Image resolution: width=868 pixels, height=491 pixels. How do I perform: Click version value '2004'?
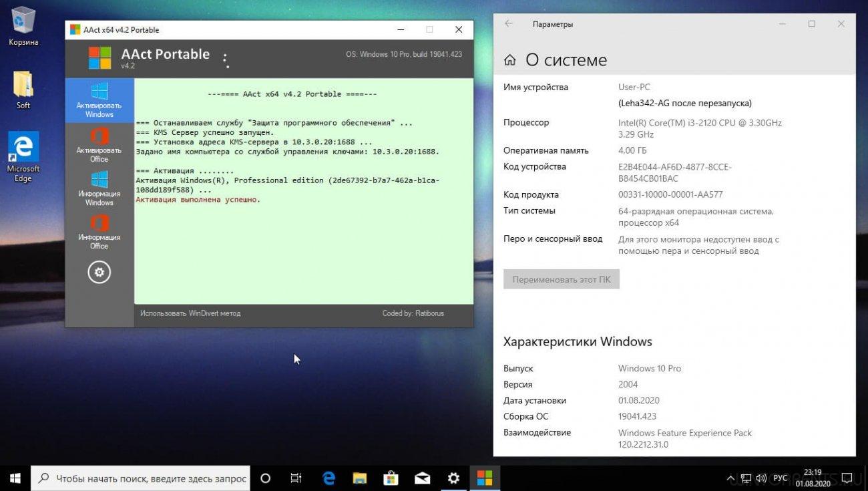pyautogui.click(x=628, y=384)
